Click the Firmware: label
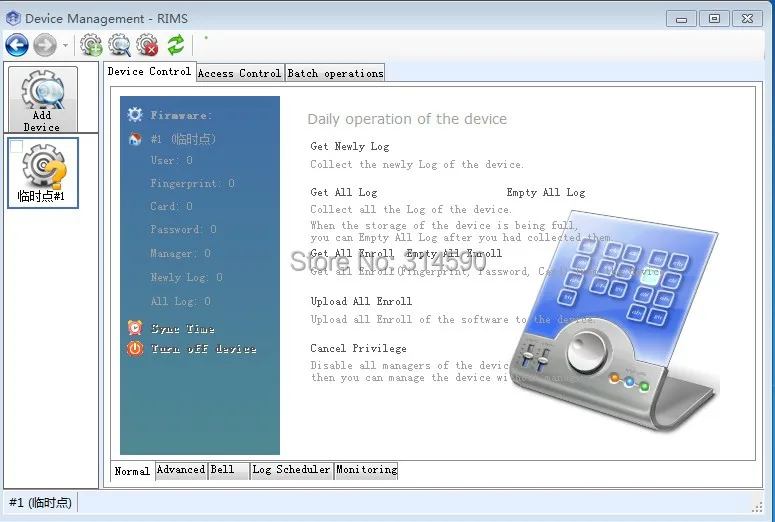The width and height of the screenshot is (775, 522). pyautogui.click(x=181, y=115)
